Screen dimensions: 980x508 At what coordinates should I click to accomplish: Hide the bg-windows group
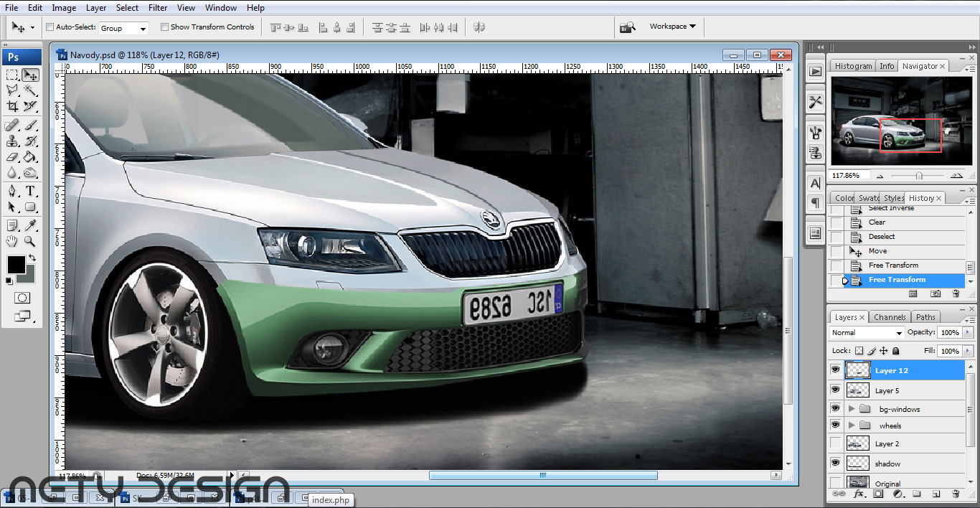[835, 409]
